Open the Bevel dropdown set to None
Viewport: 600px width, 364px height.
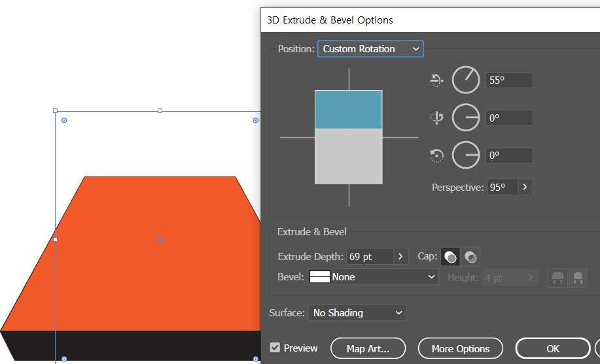click(373, 277)
